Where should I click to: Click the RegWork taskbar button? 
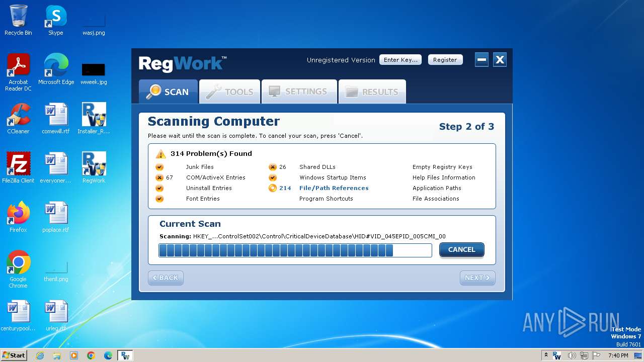(x=125, y=355)
